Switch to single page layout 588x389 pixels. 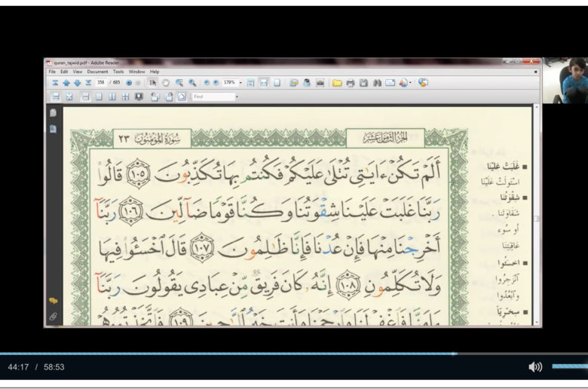click(99, 96)
